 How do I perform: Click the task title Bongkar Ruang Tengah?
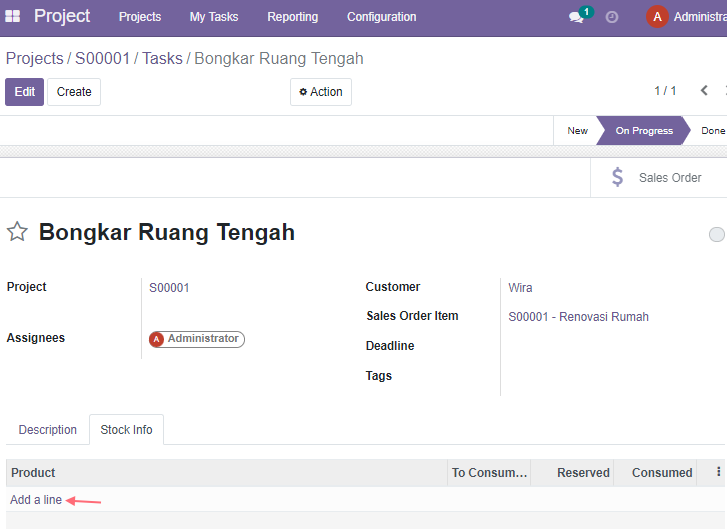click(166, 232)
